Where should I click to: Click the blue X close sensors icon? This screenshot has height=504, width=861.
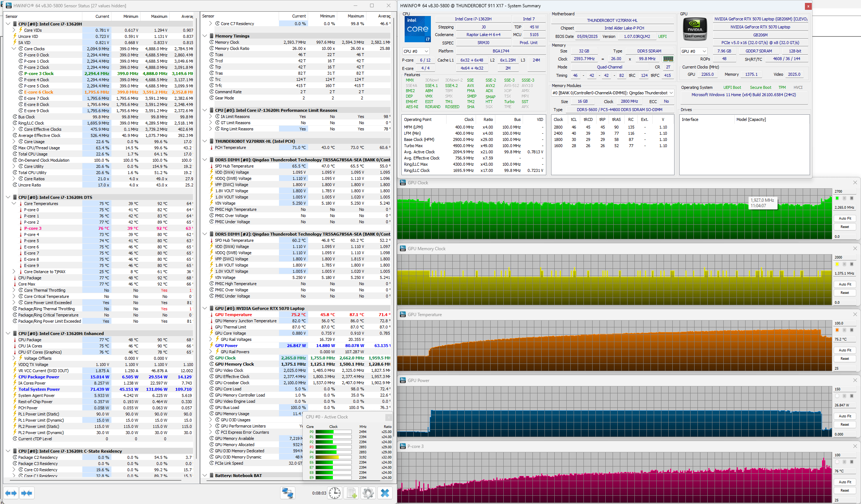click(x=385, y=493)
